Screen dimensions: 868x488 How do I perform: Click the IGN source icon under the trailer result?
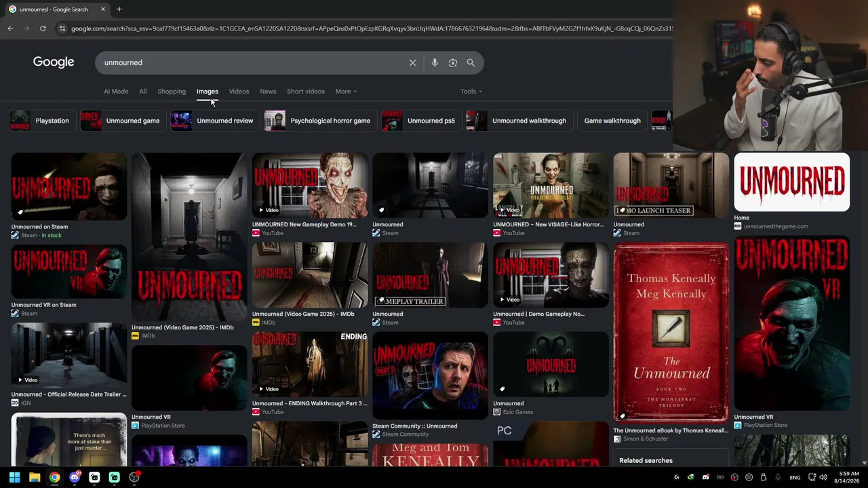coord(15,403)
